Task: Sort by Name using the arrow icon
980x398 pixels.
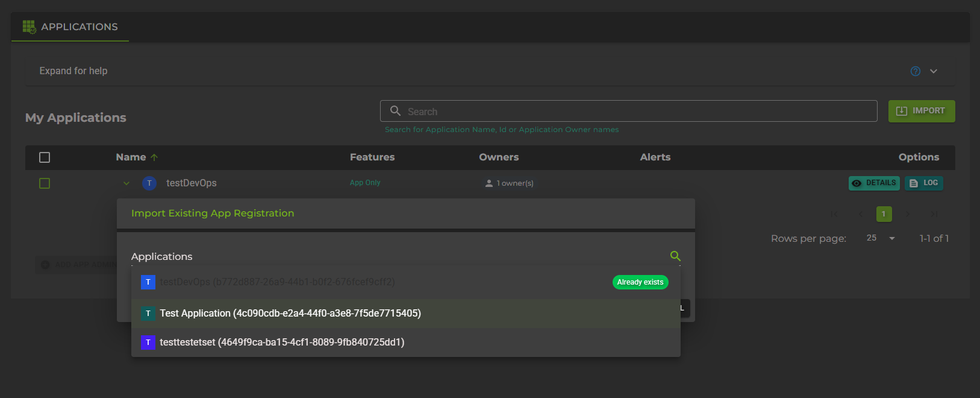Action: pyautogui.click(x=154, y=157)
